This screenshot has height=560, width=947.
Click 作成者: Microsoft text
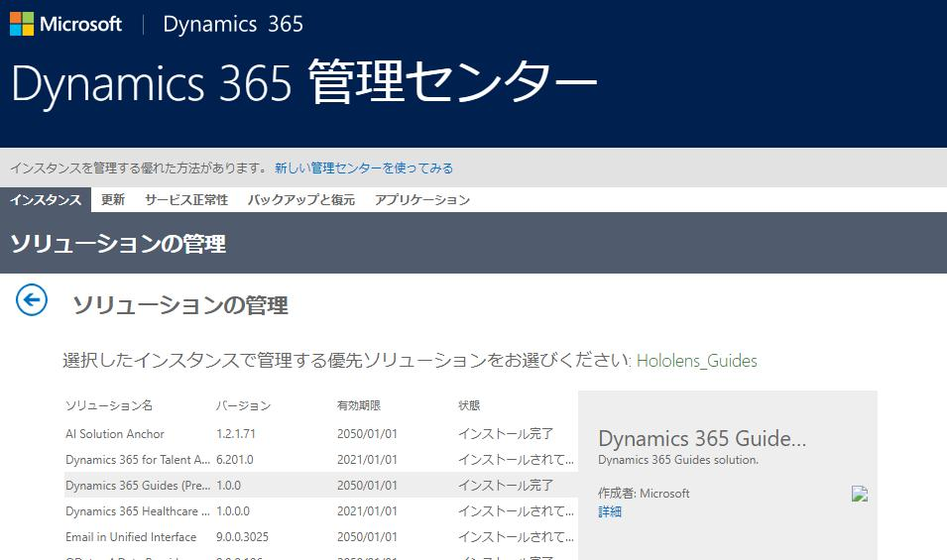coord(644,493)
